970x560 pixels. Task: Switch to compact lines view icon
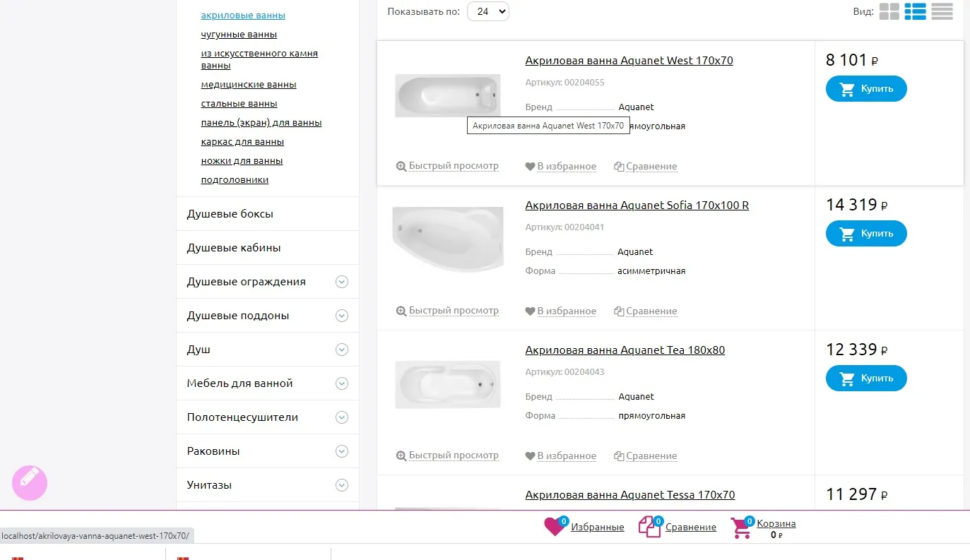tap(942, 11)
